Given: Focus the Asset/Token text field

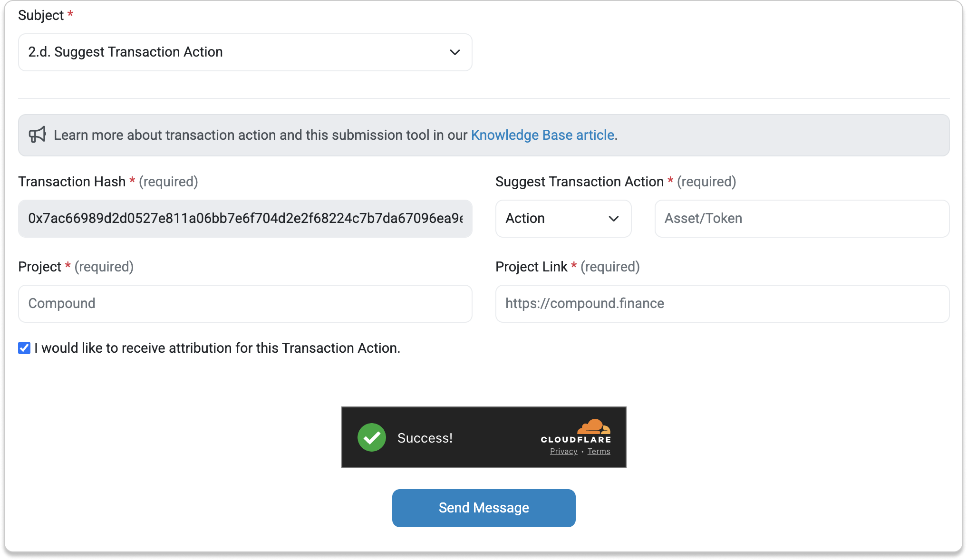Looking at the screenshot, I should [802, 219].
